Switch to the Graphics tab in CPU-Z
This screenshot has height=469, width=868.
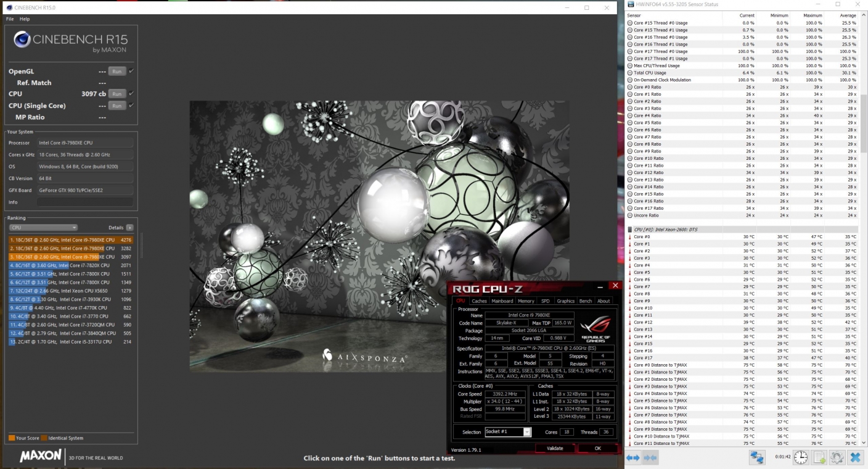pyautogui.click(x=565, y=301)
